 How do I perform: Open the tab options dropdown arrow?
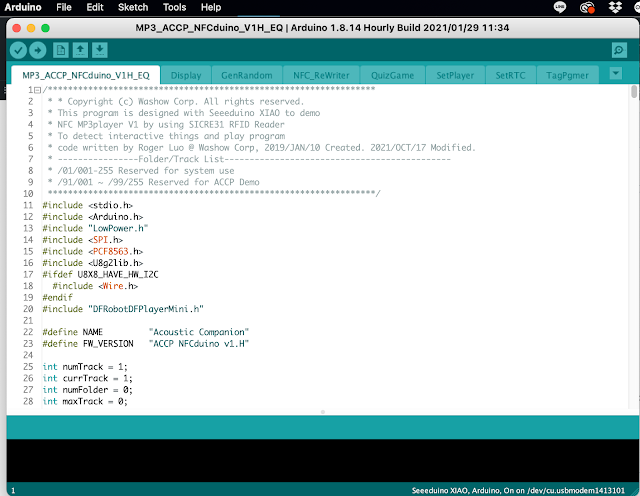(x=616, y=73)
